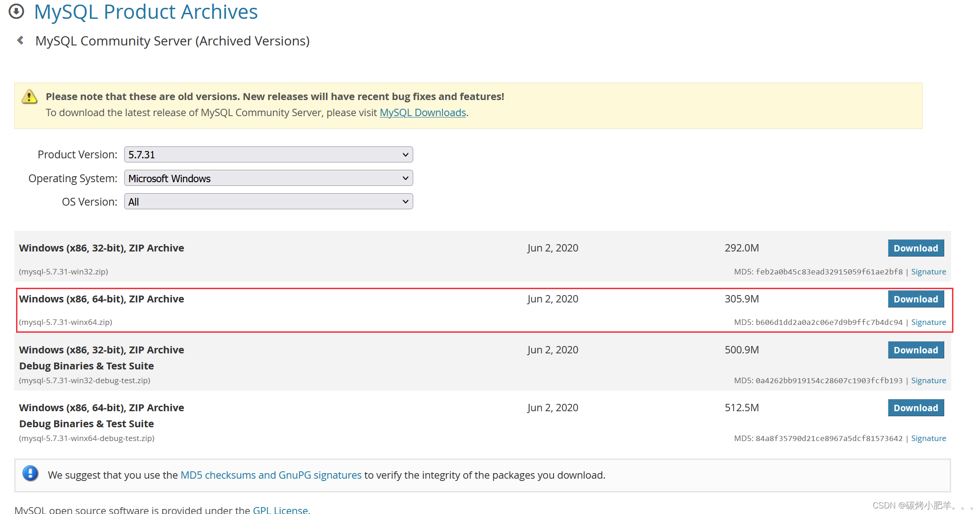Image resolution: width=980 pixels, height=514 pixels.
Task: Download the 64-bit ZIP Archive 305.9M
Action: [x=915, y=299]
